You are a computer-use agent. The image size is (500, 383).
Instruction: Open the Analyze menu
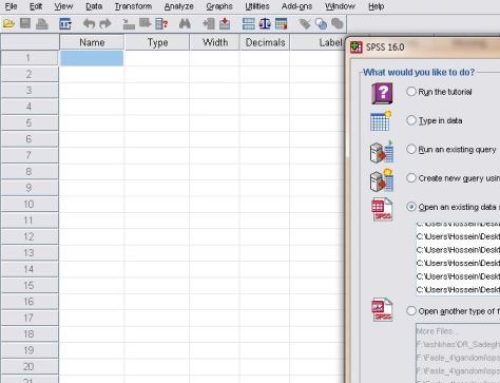[179, 6]
